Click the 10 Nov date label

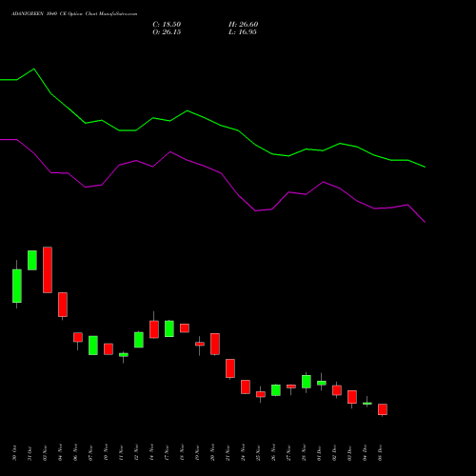(106, 453)
